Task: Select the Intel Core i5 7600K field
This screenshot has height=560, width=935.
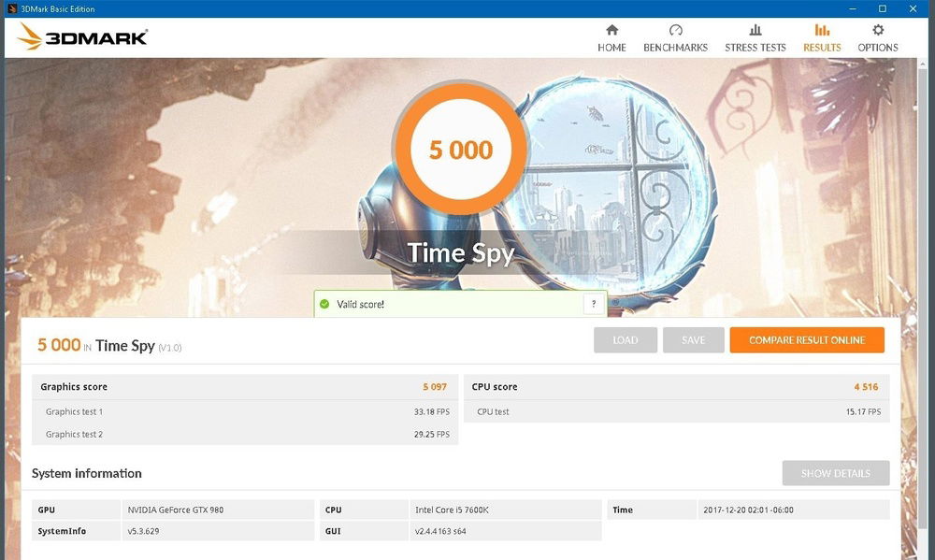Action: click(x=506, y=510)
